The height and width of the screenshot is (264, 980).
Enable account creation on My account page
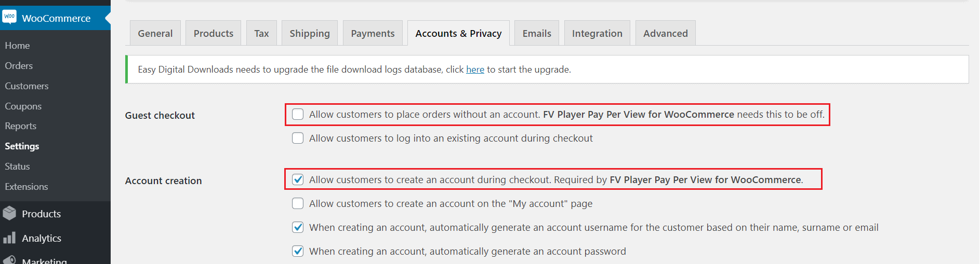point(298,203)
